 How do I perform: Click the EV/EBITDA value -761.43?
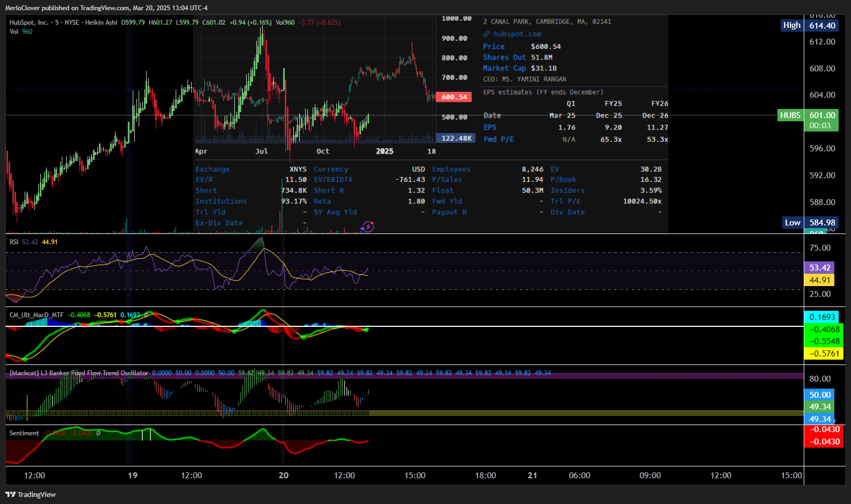coord(410,180)
